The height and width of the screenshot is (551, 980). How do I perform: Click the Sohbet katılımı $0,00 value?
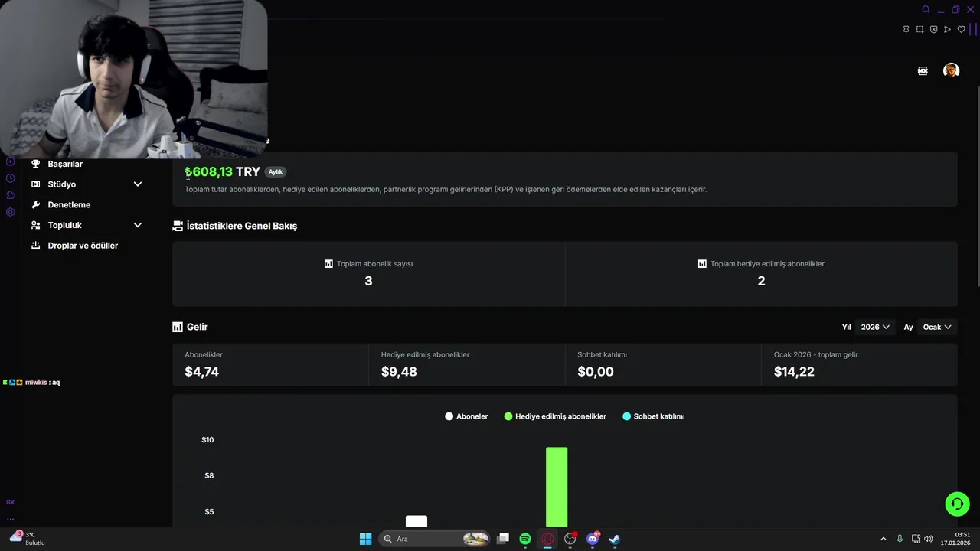[596, 372]
